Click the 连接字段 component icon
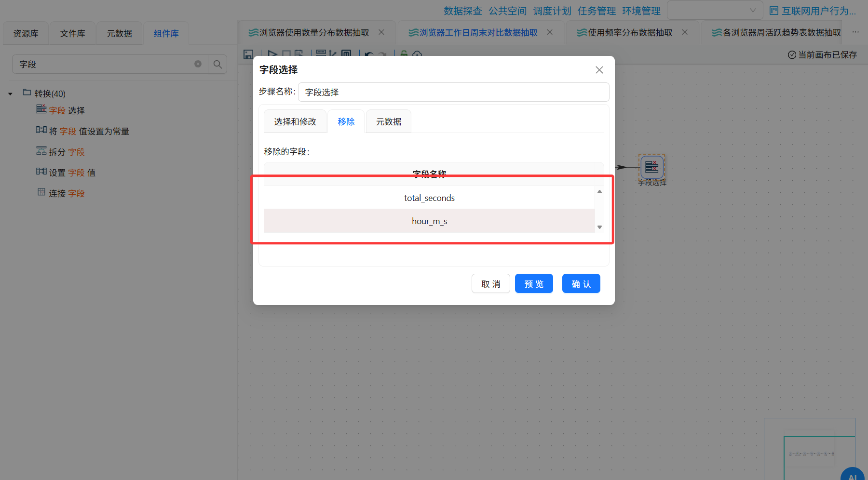Viewport: 868px width, 480px height. point(41,192)
